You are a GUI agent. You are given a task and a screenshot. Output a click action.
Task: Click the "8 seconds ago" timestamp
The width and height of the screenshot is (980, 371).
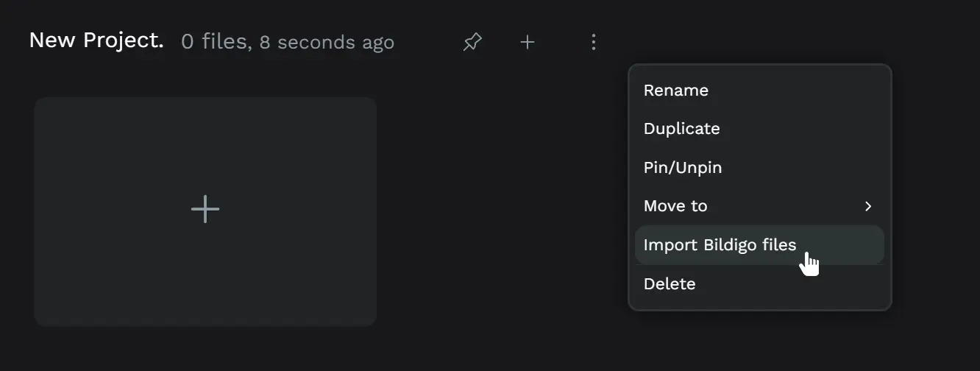(x=327, y=43)
